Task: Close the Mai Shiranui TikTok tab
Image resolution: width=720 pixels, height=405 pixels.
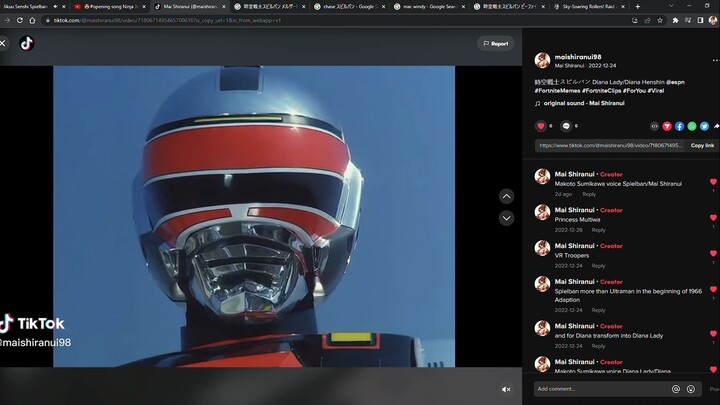Action: (x=224, y=6)
